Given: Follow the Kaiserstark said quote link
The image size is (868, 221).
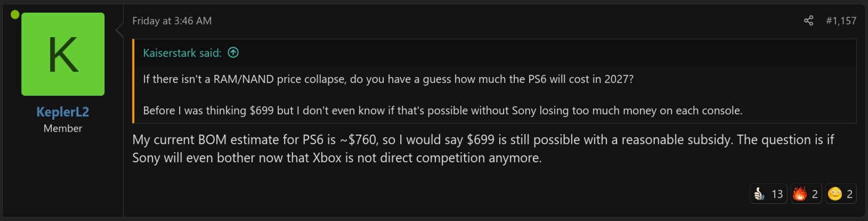Looking at the screenshot, I should click(182, 53).
